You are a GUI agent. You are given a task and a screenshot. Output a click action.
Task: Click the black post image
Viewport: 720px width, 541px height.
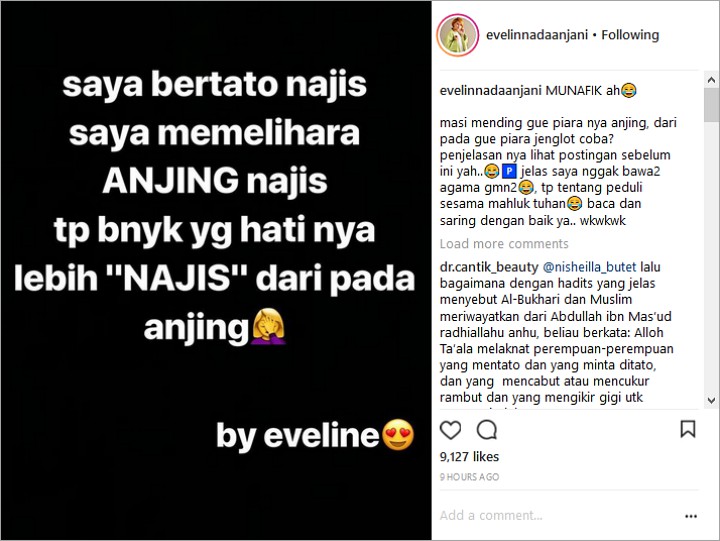point(216,270)
